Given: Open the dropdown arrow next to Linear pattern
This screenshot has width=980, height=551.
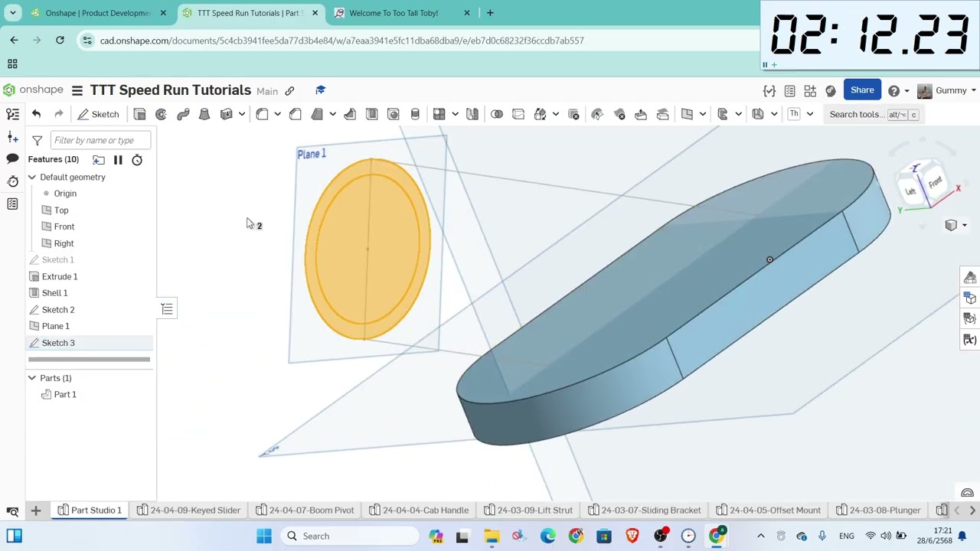Looking at the screenshot, I should pyautogui.click(x=455, y=114).
